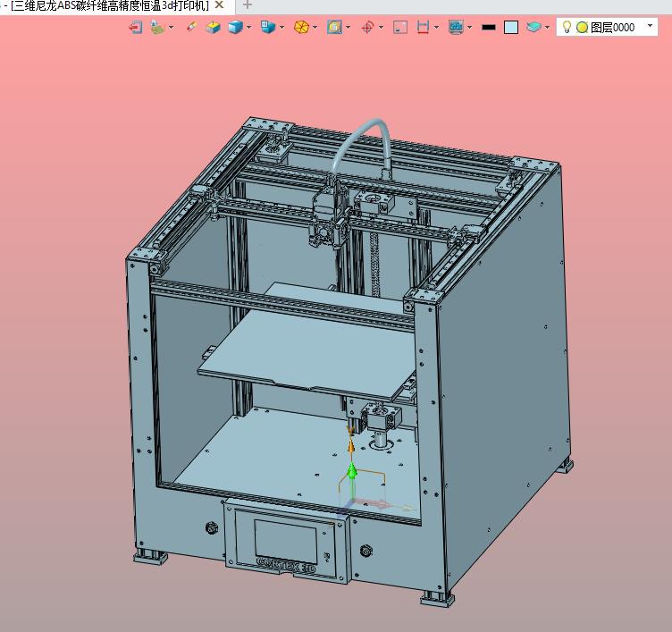Click the filter selection icon
The height and width of the screenshot is (632, 672).
click(x=157, y=28)
